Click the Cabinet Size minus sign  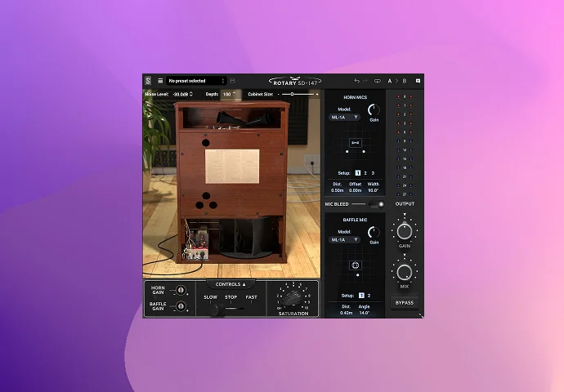(279, 94)
